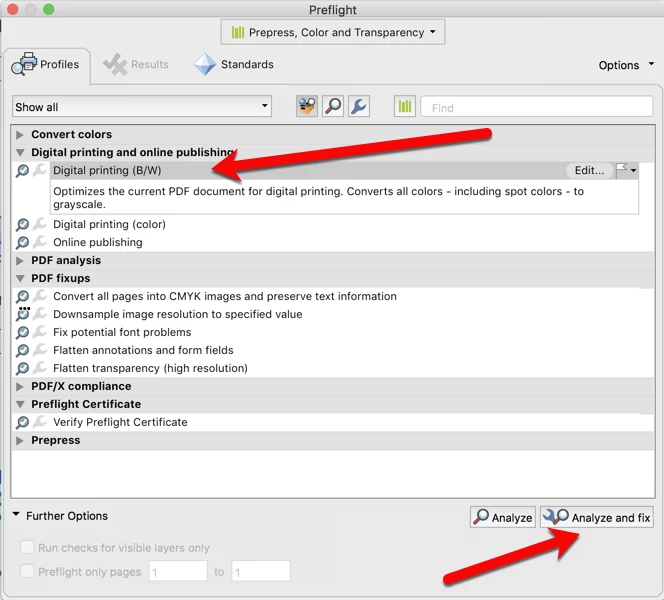Click wrench icon for Digital printing (color)
664x600 pixels.
pyautogui.click(x=40, y=224)
